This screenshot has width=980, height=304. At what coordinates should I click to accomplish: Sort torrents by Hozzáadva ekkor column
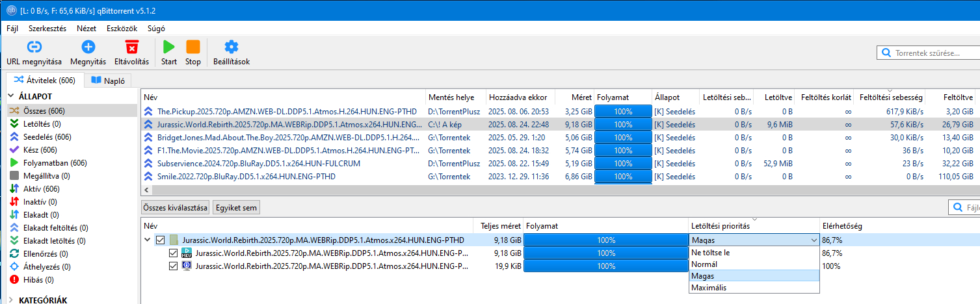(x=522, y=97)
